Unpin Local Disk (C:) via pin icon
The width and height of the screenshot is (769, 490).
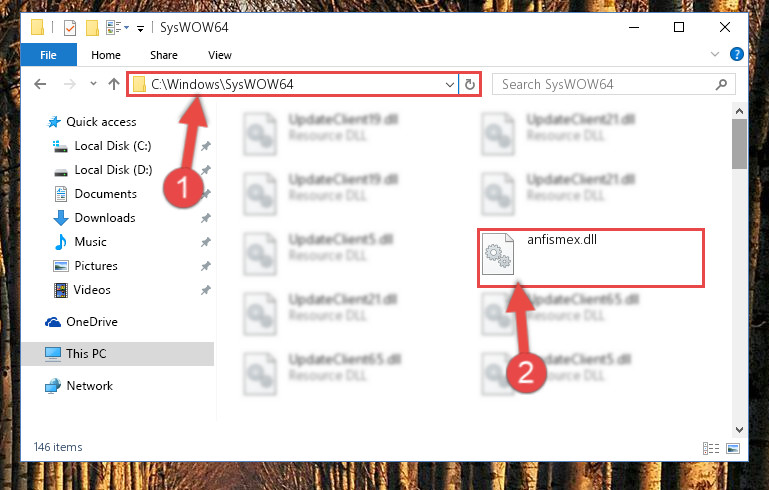pyautogui.click(x=205, y=146)
